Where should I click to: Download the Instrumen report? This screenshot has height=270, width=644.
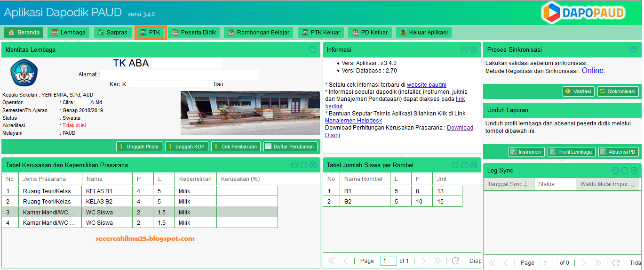(526, 152)
